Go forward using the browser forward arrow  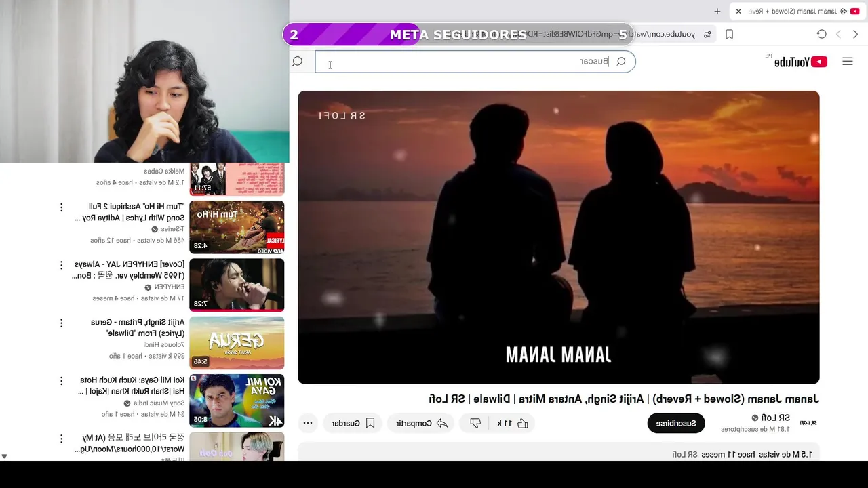click(838, 34)
